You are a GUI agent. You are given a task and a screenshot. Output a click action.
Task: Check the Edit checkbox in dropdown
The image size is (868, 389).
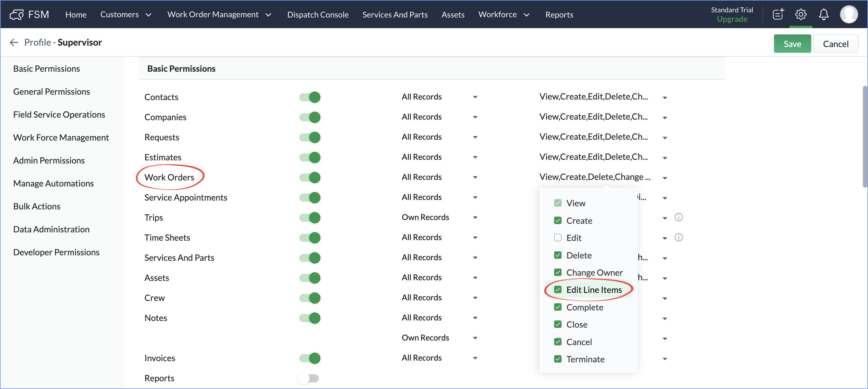tap(558, 238)
